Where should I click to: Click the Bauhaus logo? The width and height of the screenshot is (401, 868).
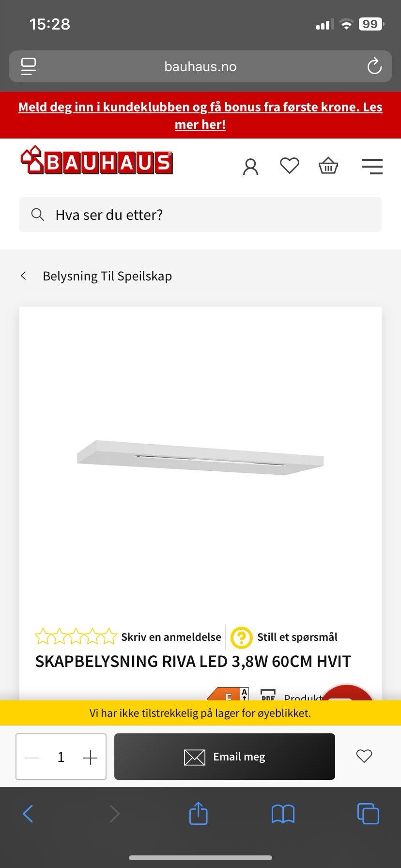(96, 161)
